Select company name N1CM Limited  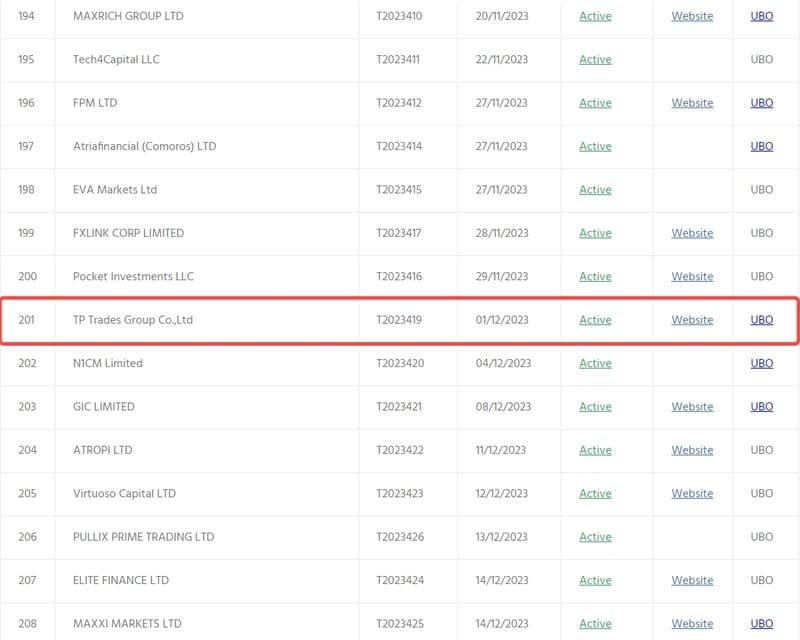108,363
